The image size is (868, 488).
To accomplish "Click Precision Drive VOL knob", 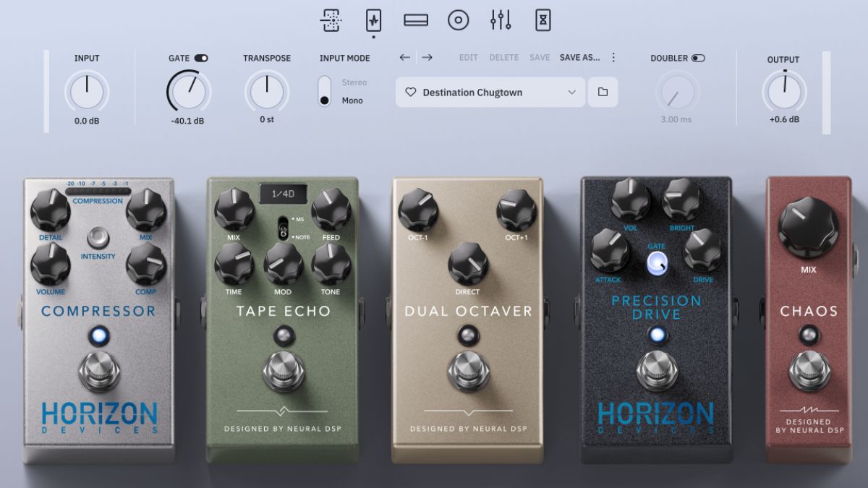I will [631, 200].
